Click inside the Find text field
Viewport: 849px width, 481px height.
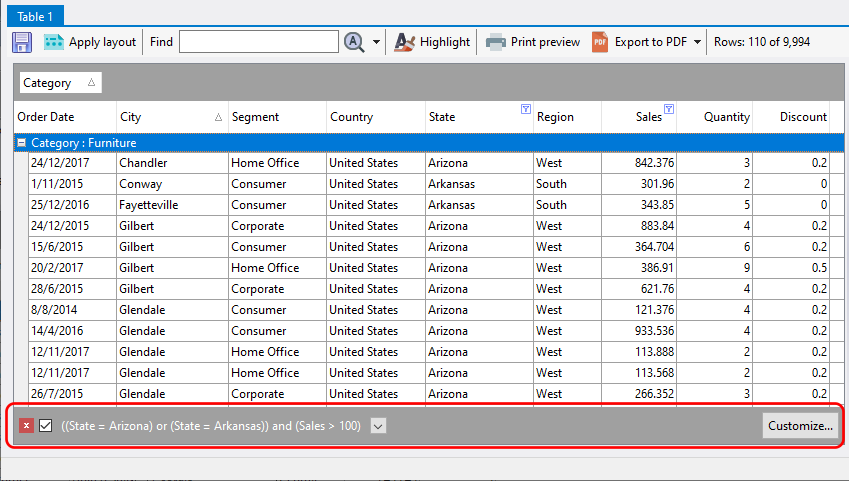click(x=258, y=42)
